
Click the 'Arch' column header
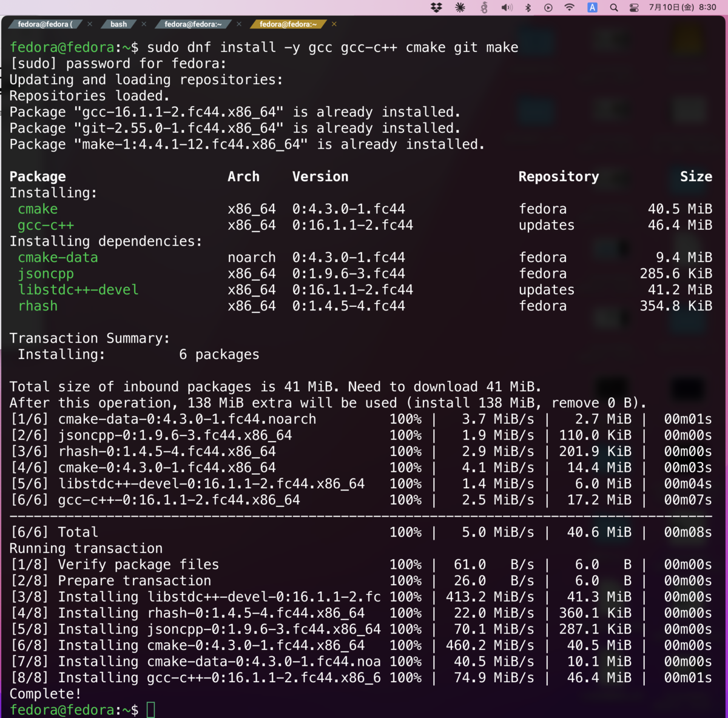[243, 176]
